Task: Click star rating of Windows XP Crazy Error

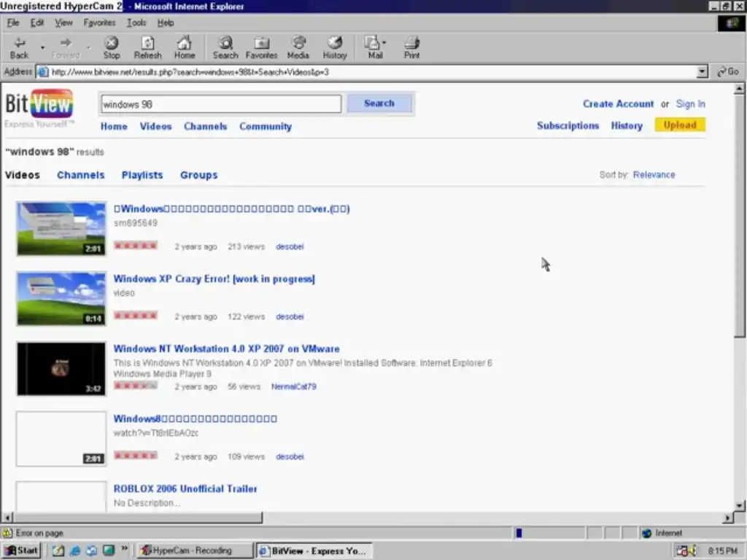Action: click(135, 315)
